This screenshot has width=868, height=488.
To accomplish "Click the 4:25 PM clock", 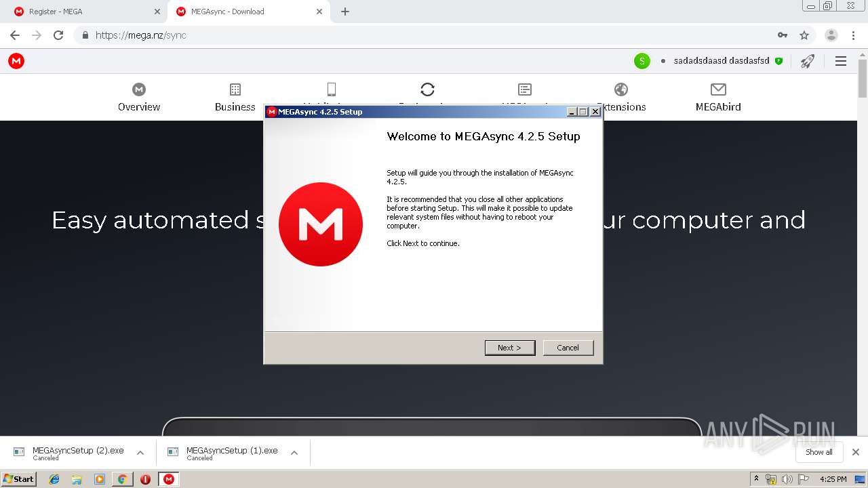I will [x=833, y=479].
